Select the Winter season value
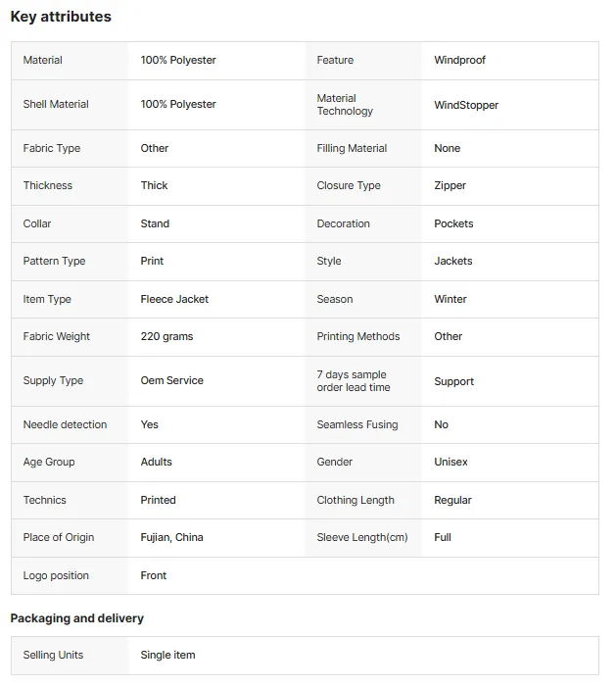 450,299
